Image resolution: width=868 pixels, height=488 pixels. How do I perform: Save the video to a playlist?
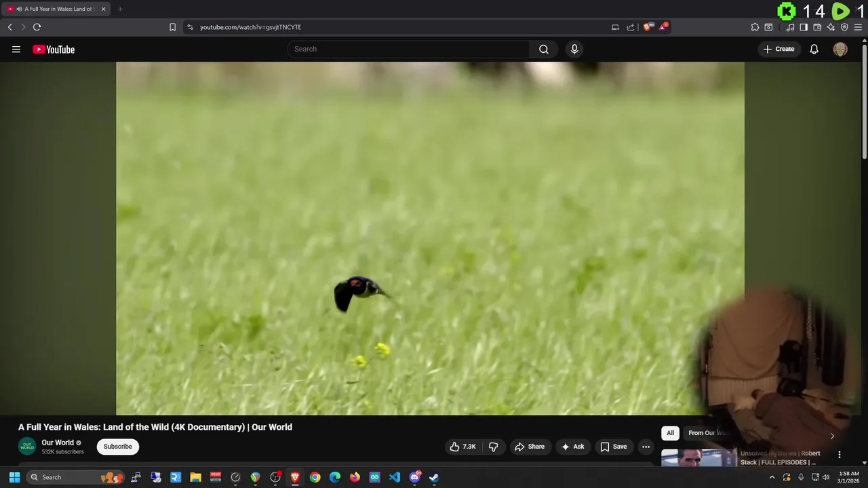click(614, 447)
